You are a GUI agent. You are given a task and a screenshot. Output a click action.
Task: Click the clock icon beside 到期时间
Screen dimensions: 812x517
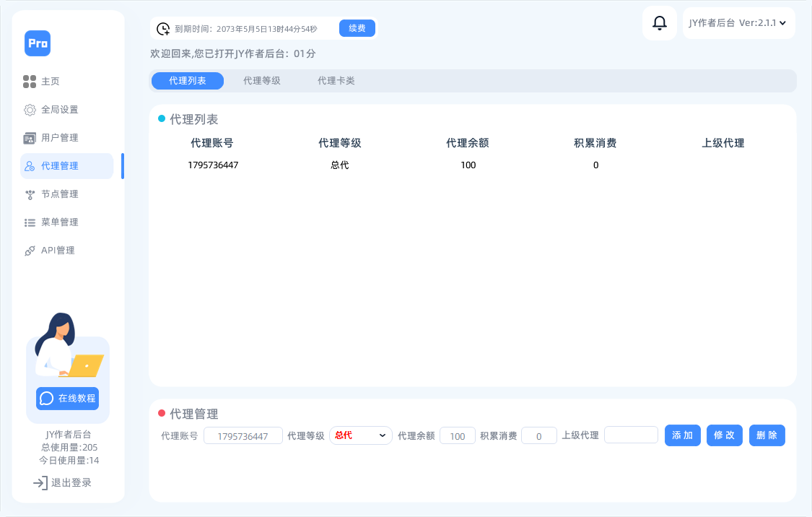[162, 27]
